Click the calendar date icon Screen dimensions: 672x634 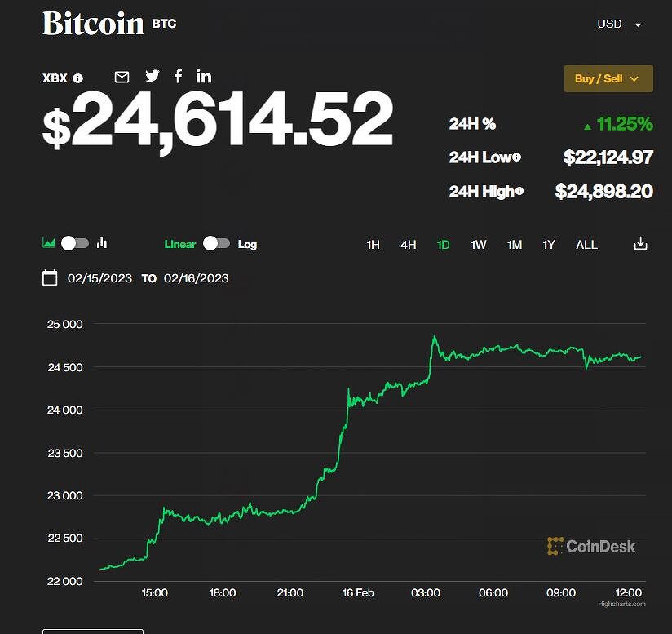coord(50,278)
